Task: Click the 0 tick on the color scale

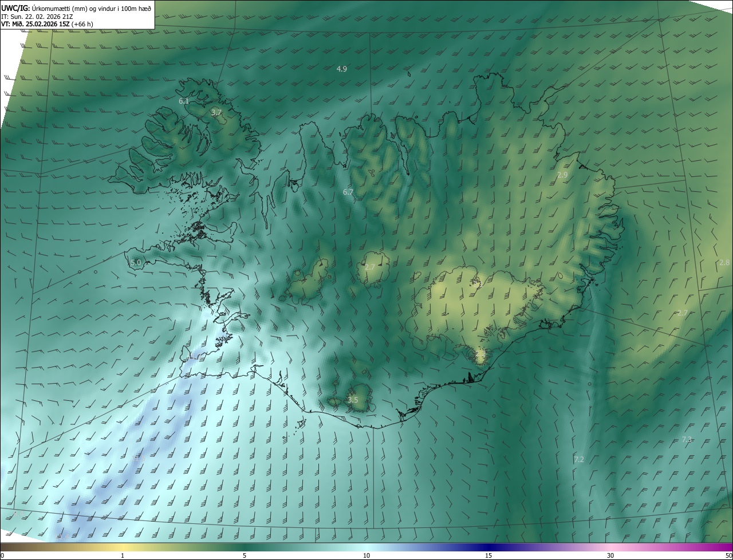Action: point(2,555)
